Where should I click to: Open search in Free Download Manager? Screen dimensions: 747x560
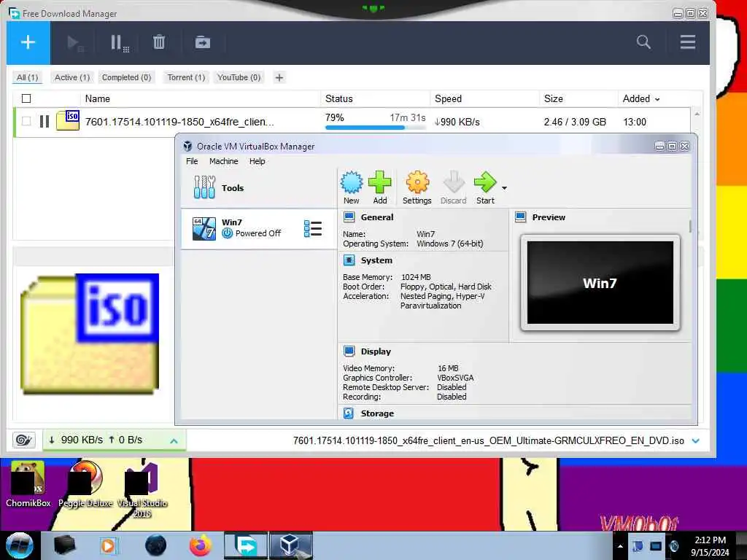point(643,42)
